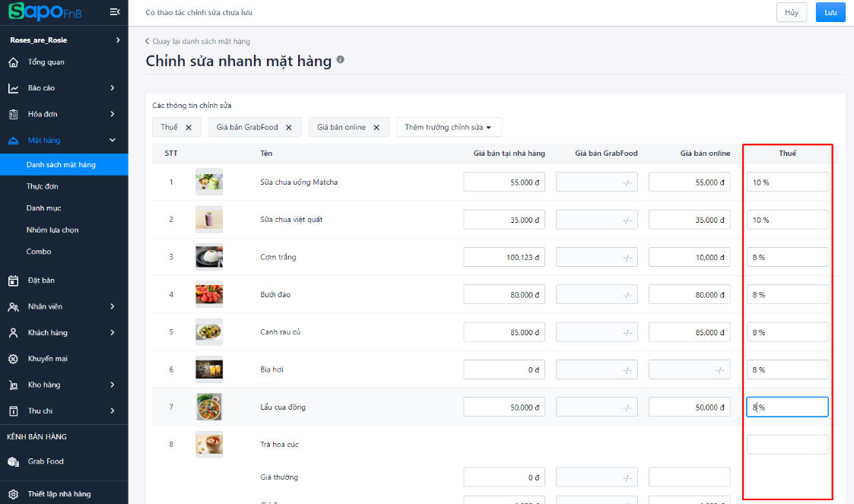This screenshot has height=504, width=854.
Task: Open the Sữa chua việt quất product thumbnail
Action: pyautogui.click(x=209, y=220)
